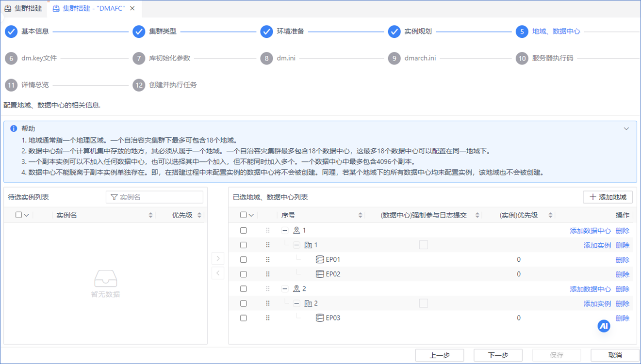Sort by 实例名 column arrows

coord(150,215)
